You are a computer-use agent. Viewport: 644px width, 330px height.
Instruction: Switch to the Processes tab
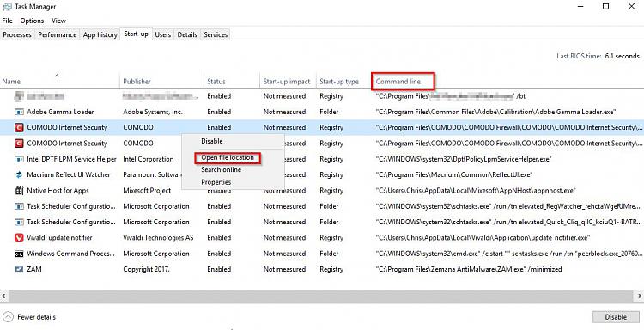coord(17,35)
